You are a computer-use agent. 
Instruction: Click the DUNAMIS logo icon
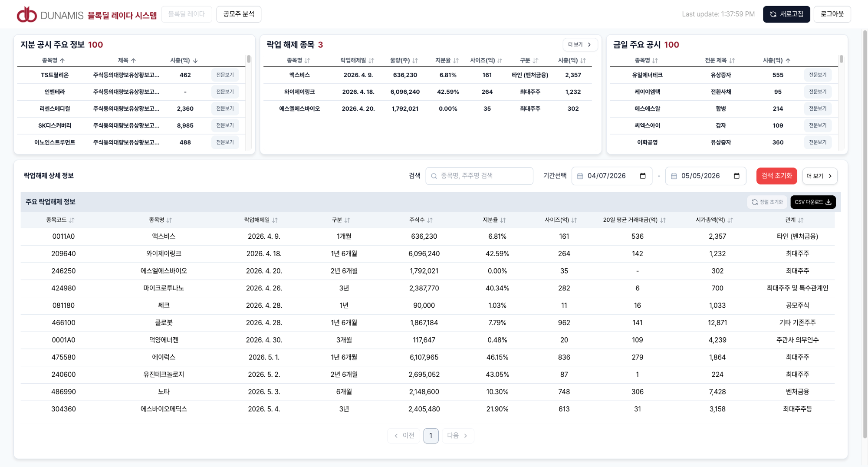tap(26, 14)
